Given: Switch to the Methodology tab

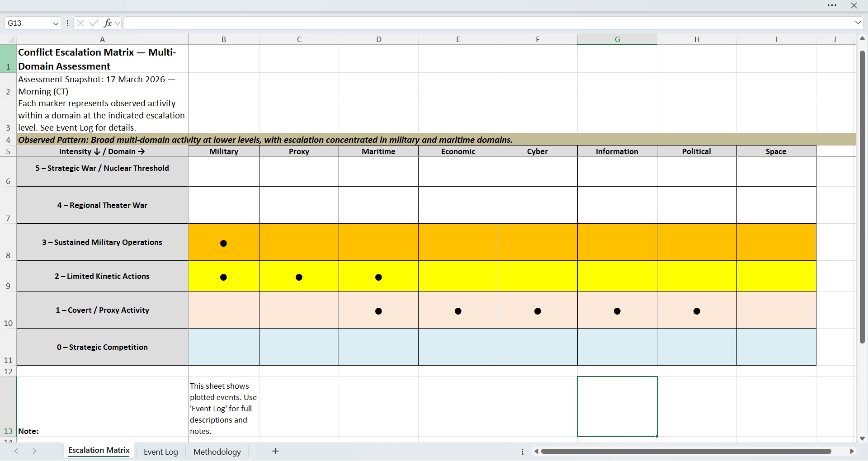Looking at the screenshot, I should [x=217, y=451].
